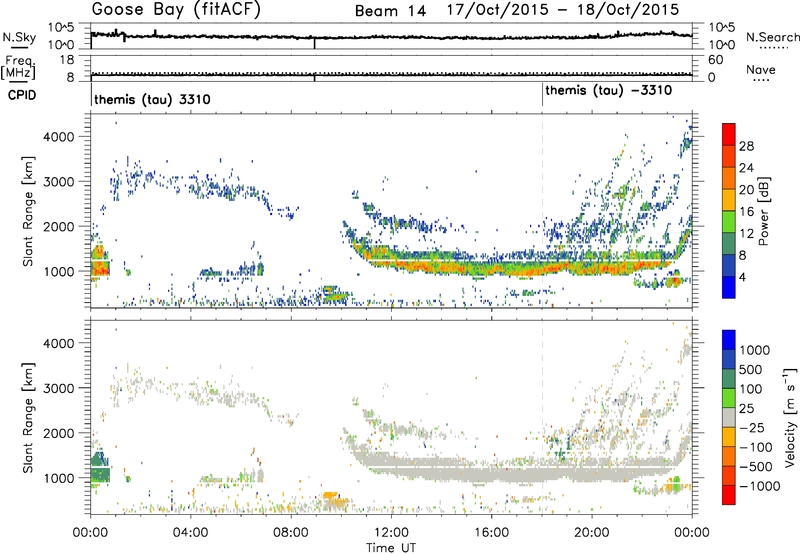Click the 'N.Search' legend label
Screen dimensions: 800x554
pyautogui.click(x=773, y=37)
